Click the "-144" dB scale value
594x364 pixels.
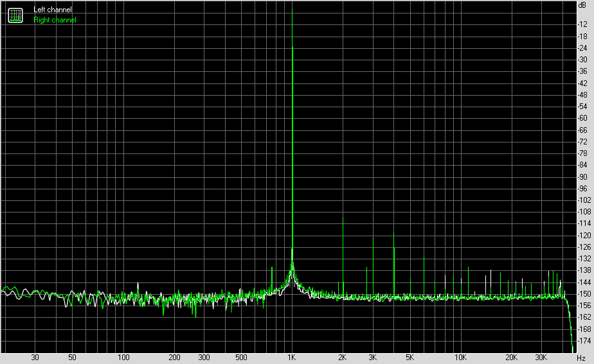pyautogui.click(x=584, y=282)
